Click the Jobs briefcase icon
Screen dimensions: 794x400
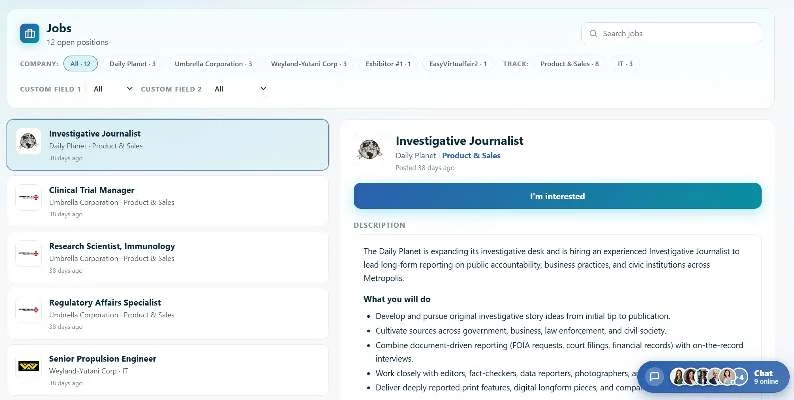[x=29, y=34]
